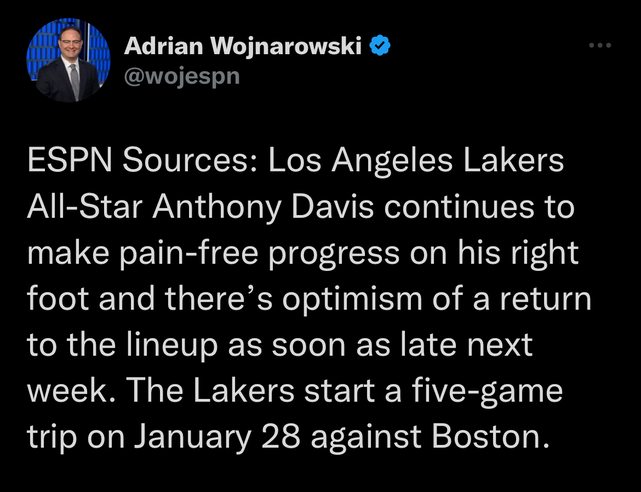641x492 pixels.
Task: Click the name "Anthony Davis" in the tweet
Action: [x=263, y=208]
